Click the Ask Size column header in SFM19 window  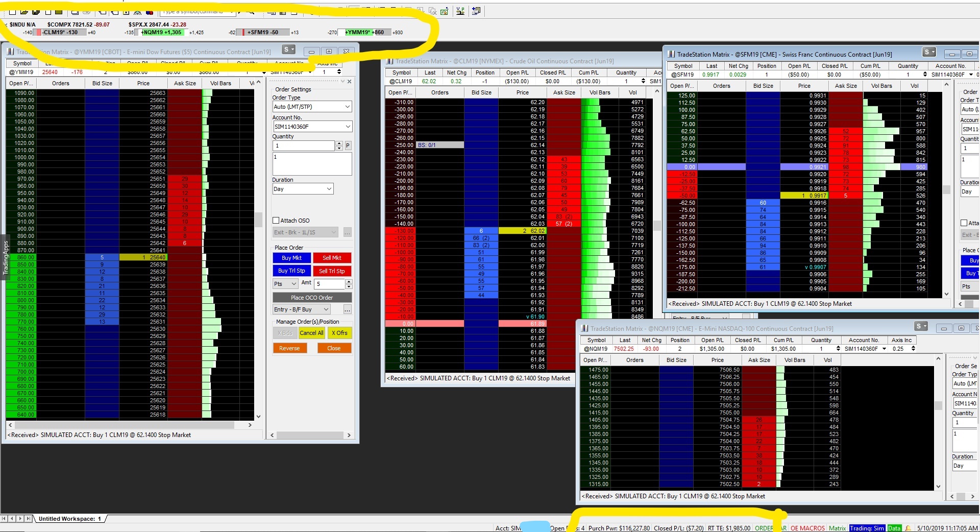click(x=846, y=86)
